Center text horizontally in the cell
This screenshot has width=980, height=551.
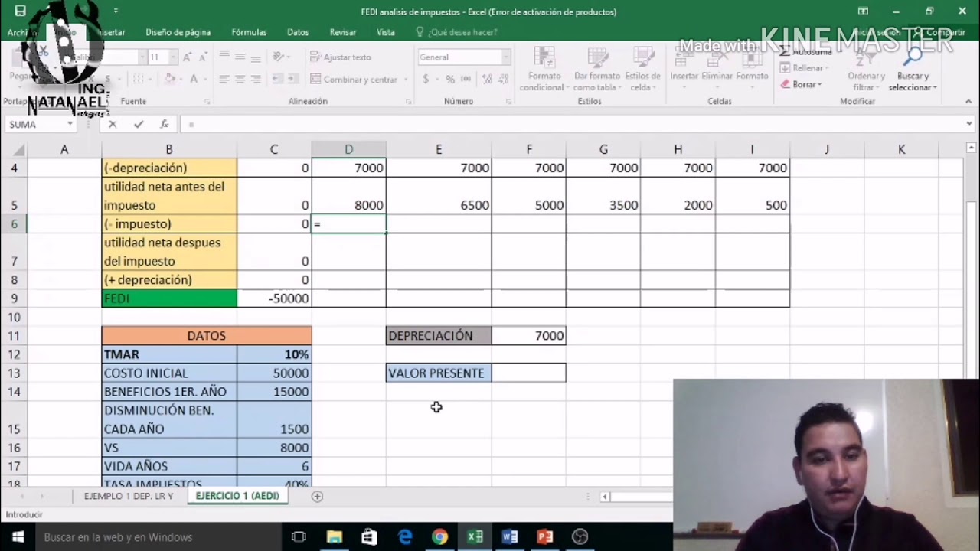[240, 79]
